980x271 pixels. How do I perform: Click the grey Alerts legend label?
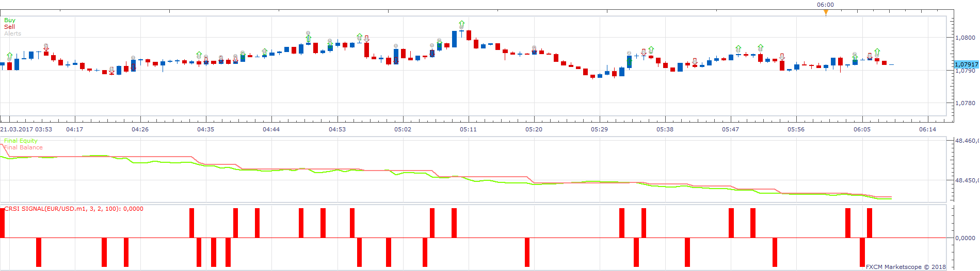pyautogui.click(x=13, y=33)
